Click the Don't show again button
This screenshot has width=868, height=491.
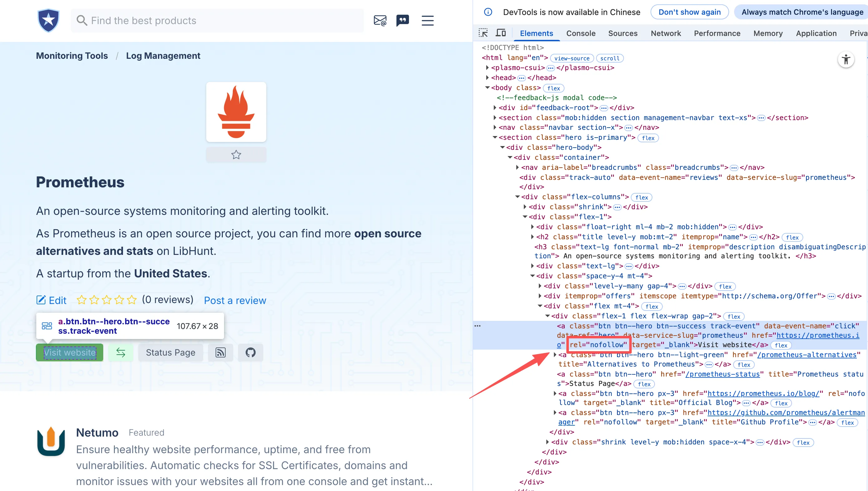(689, 12)
